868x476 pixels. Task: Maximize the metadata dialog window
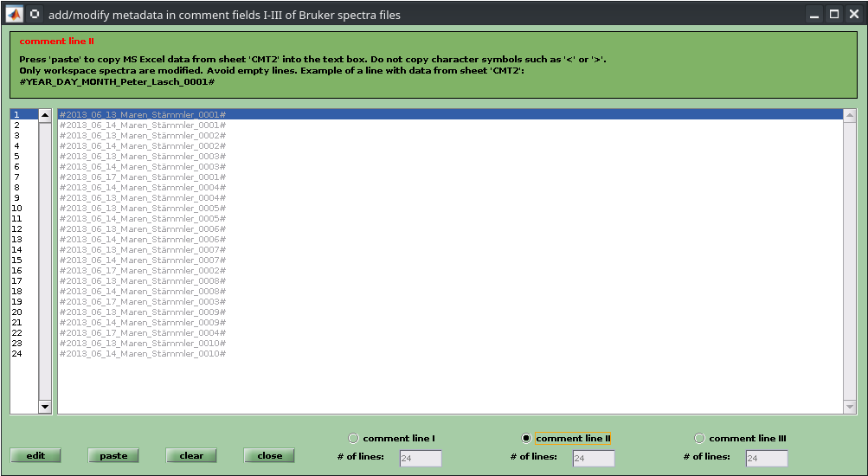(834, 15)
